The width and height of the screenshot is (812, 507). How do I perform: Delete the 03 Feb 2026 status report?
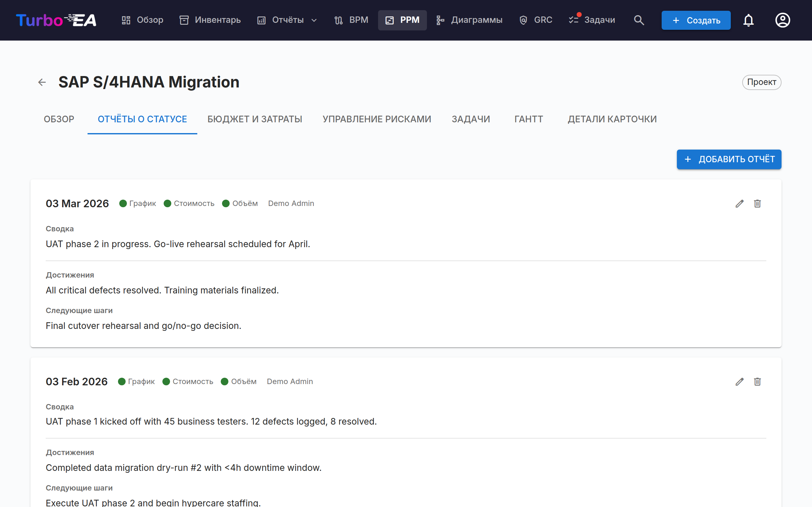(x=757, y=382)
